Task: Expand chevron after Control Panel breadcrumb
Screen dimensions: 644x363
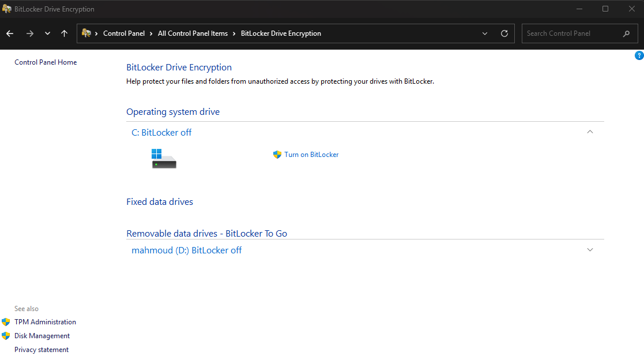Action: point(151,33)
